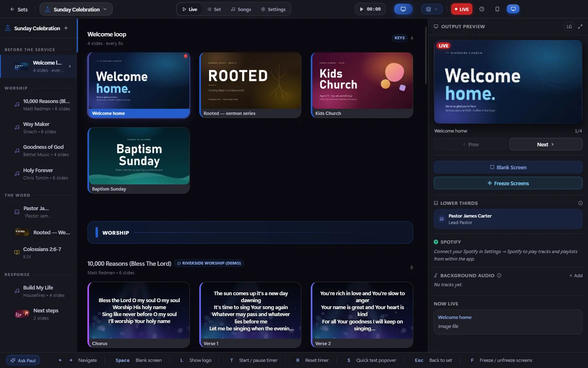Expand output preview to fullscreen
Viewport: 588px width, 368px height.
[580, 27]
